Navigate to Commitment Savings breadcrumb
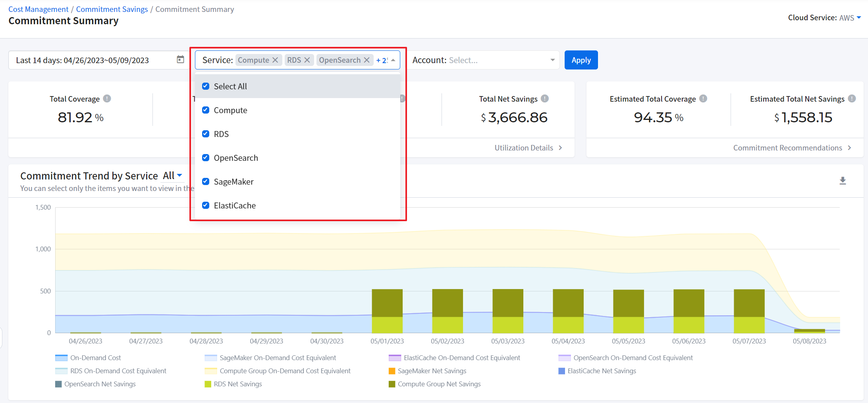Viewport: 868px width, 403px height. click(x=112, y=9)
